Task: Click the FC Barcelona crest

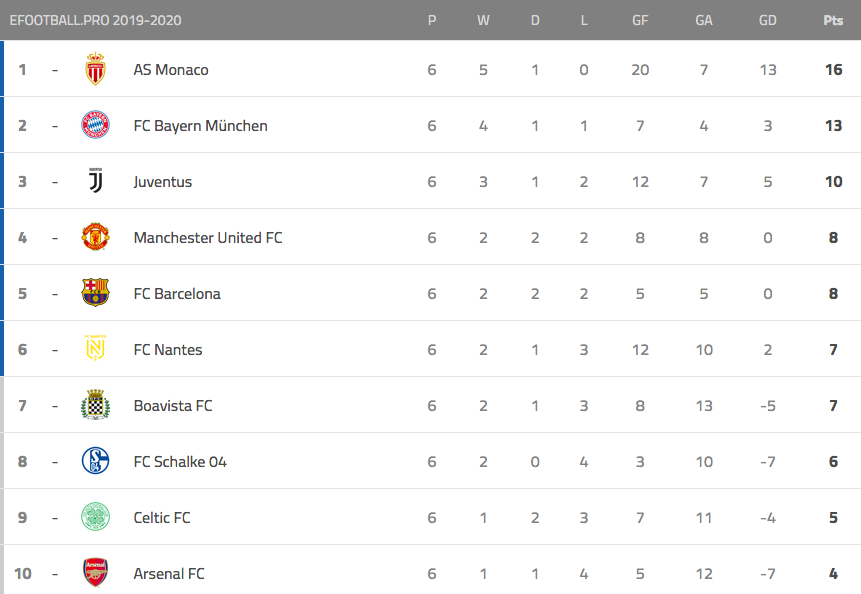Action: coord(96,293)
